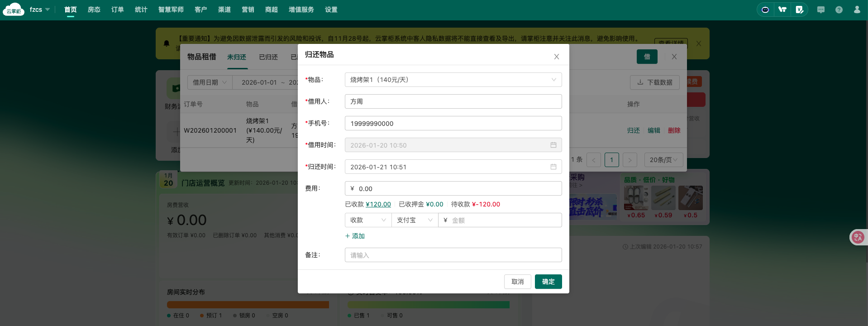Close the 归还物品 dialog with the X

(x=557, y=57)
